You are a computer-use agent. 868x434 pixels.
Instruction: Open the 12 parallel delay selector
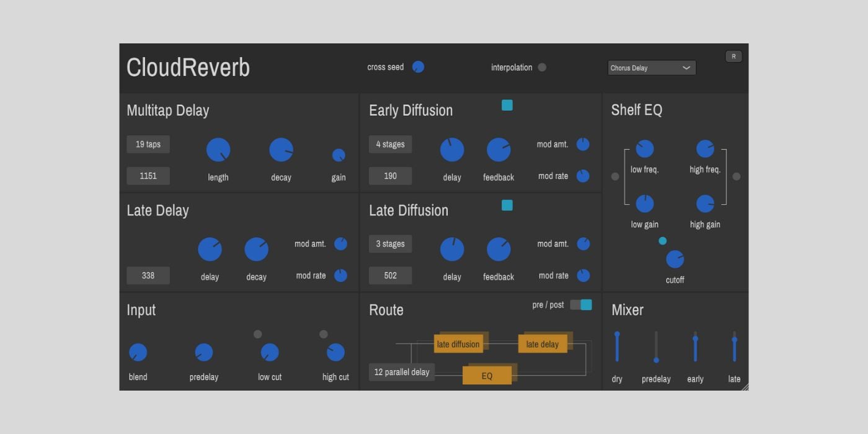click(402, 372)
